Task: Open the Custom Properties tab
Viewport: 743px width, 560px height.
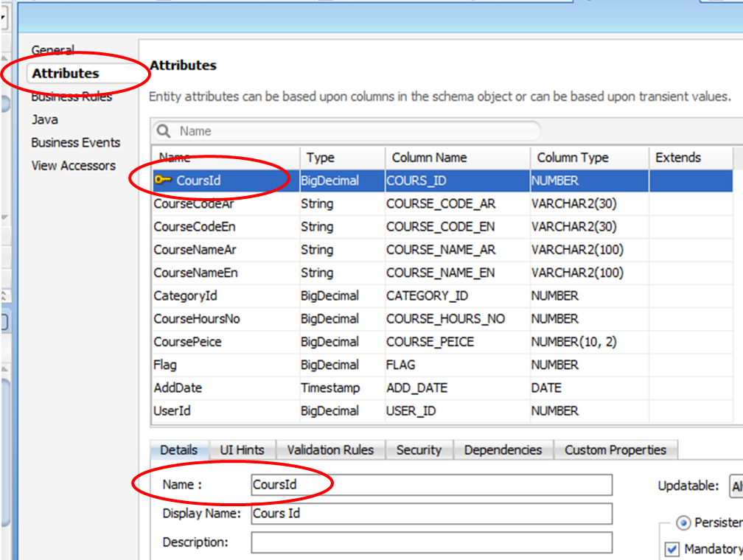Action: (x=615, y=450)
